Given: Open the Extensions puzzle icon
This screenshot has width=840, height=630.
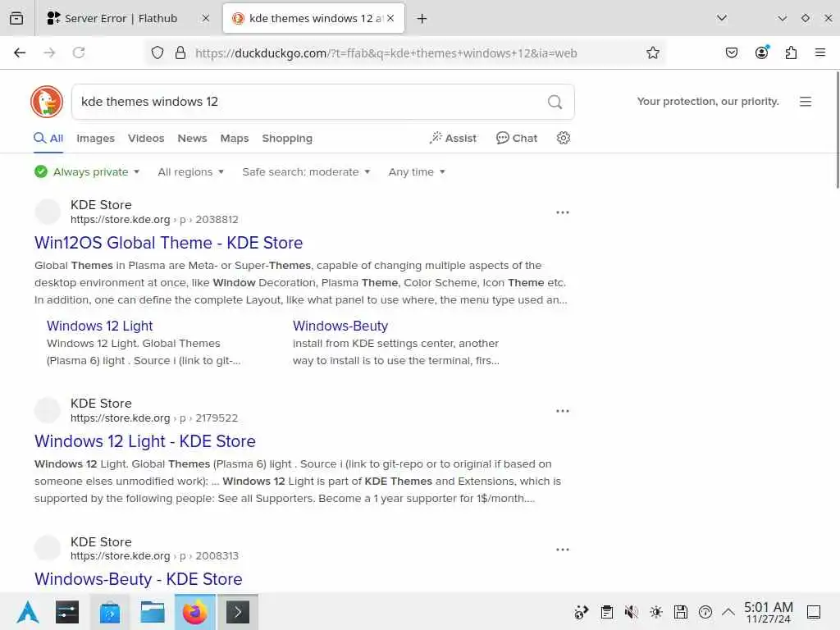Looking at the screenshot, I should click(x=791, y=52).
